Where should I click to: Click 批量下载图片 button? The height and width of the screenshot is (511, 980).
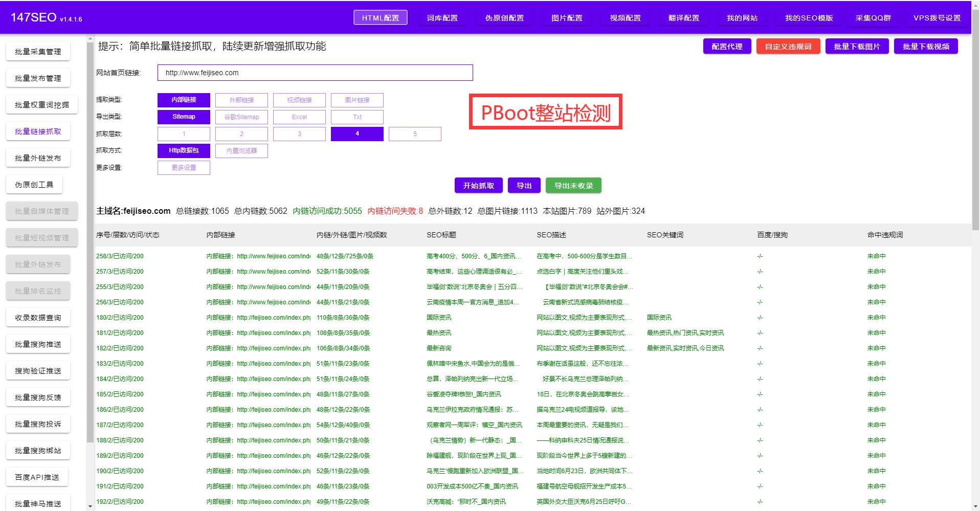tap(857, 47)
